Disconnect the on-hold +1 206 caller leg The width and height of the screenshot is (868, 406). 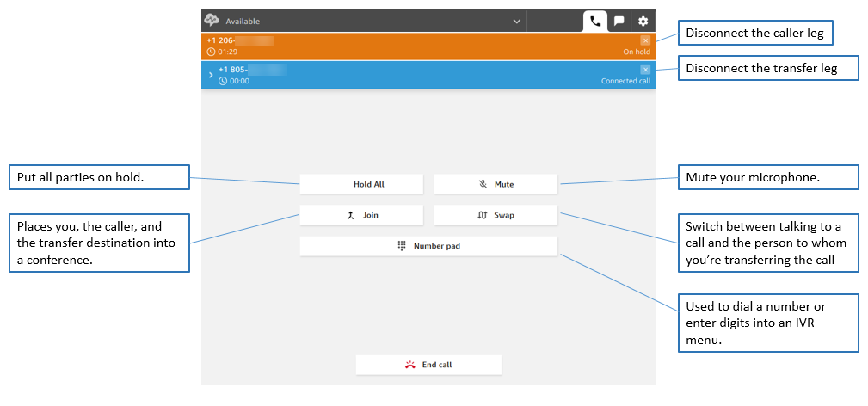pyautogui.click(x=645, y=40)
